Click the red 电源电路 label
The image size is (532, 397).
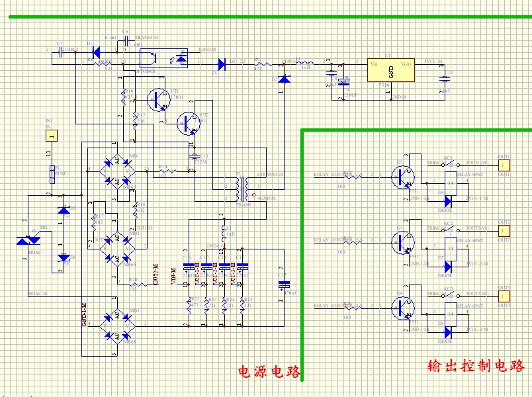[x=269, y=373]
